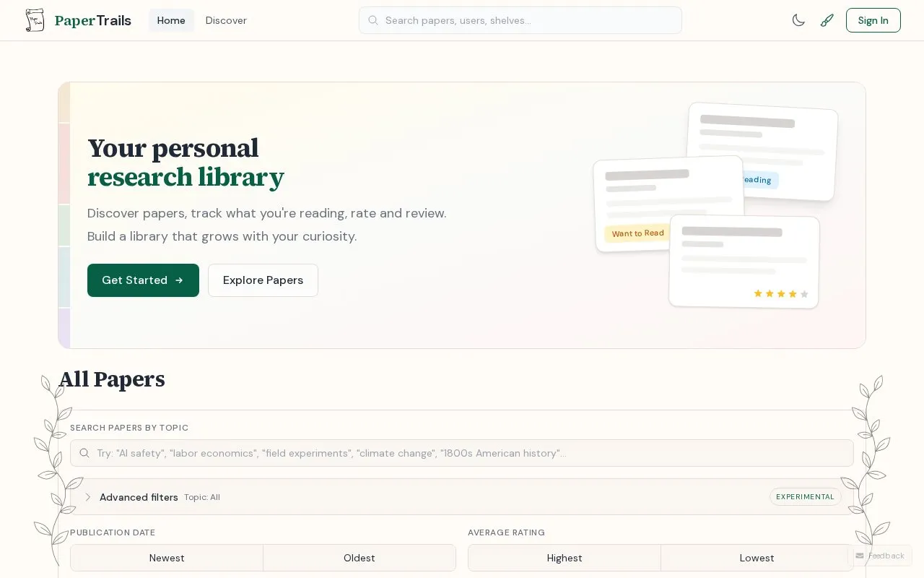Sort average rating by Highest
This screenshot has height=578, width=924.
(565, 558)
